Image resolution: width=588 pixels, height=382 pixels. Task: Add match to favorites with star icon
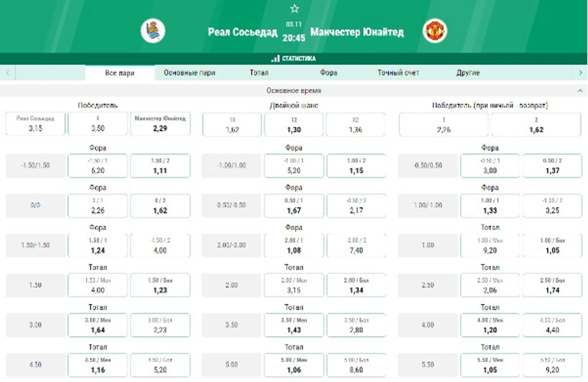pos(294,8)
